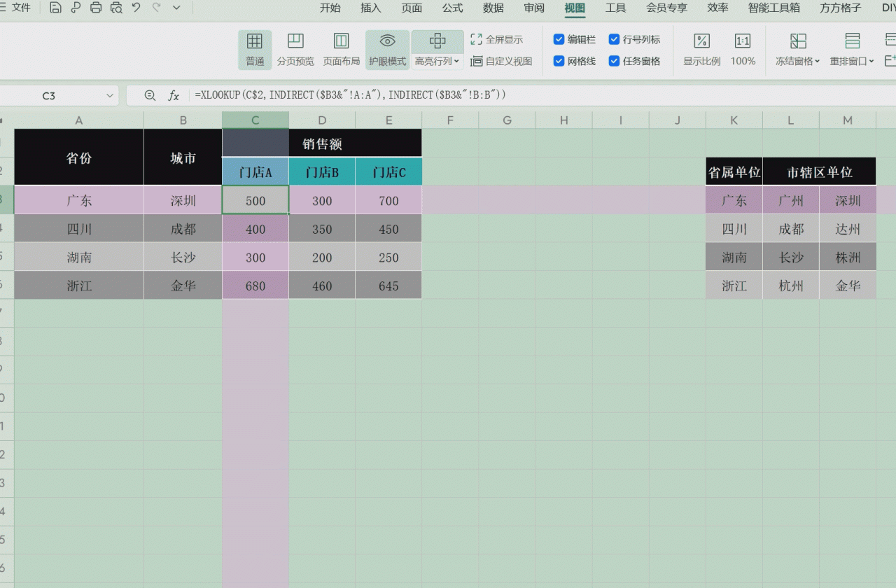Expand the quick access toolbar customize arrow
Viewport: 896px width, 588px height.
176,8
